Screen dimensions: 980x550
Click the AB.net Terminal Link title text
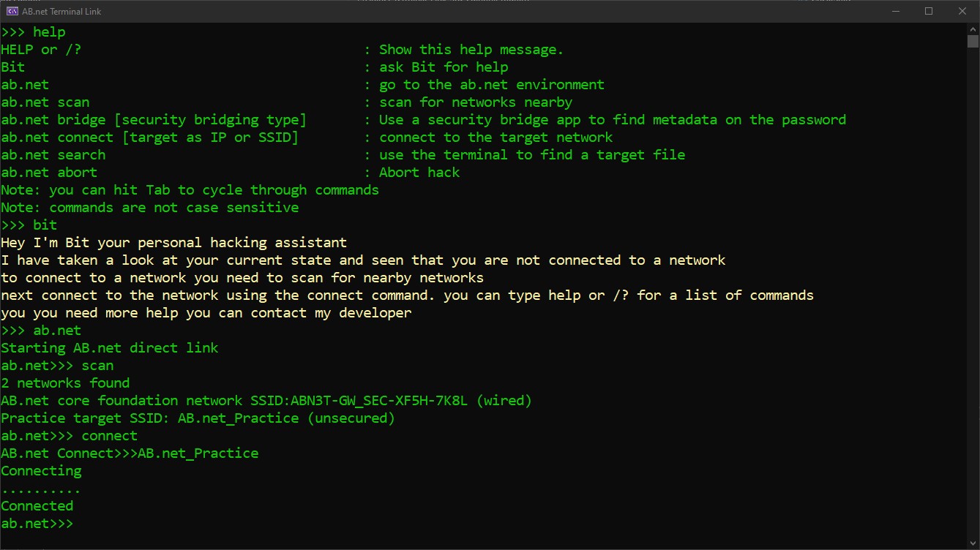click(x=62, y=11)
